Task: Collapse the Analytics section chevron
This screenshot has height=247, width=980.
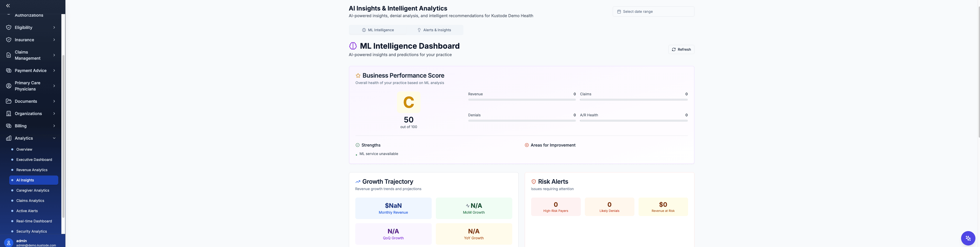Action: [54, 138]
